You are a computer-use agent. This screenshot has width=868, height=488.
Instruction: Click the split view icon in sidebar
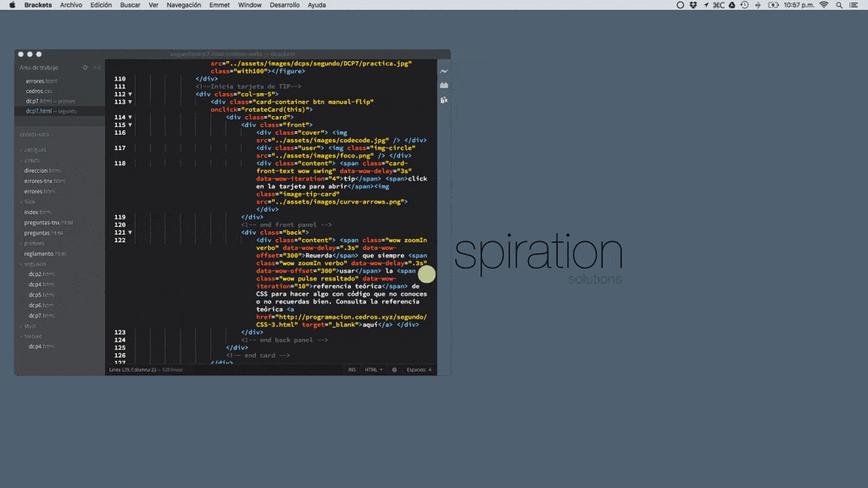[x=97, y=67]
